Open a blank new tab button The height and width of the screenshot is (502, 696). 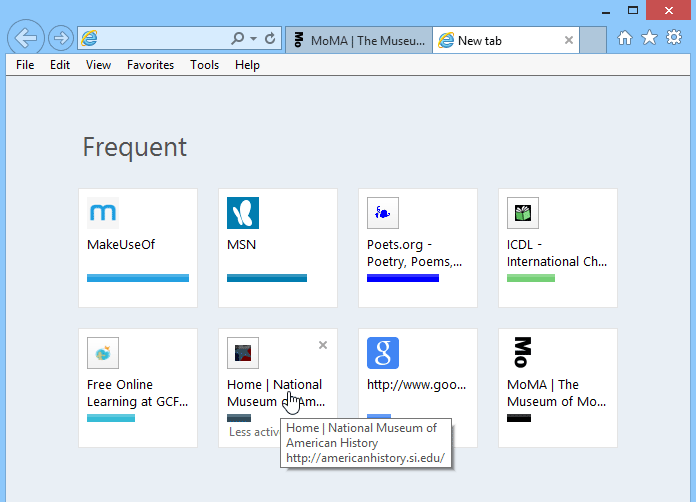click(x=593, y=40)
